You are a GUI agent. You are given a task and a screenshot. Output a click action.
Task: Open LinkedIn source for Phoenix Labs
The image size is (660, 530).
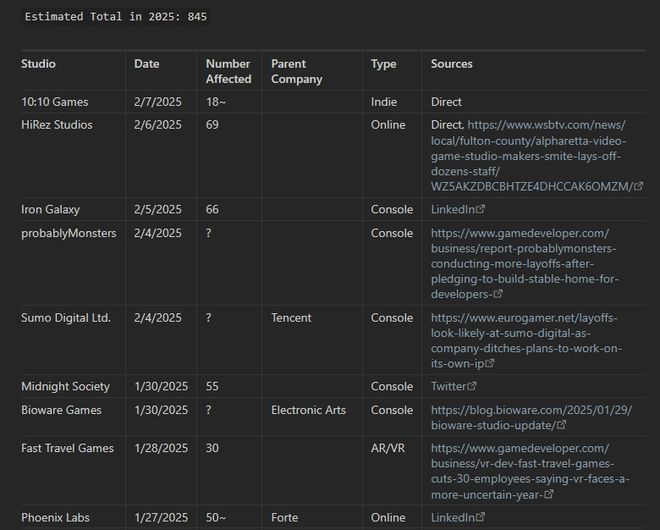[452, 518]
